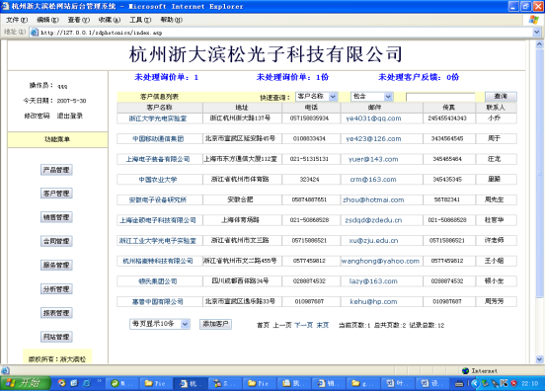Click the taskbar clock showing 22:10
Viewport: 545px width, 392px height.
tap(530, 384)
